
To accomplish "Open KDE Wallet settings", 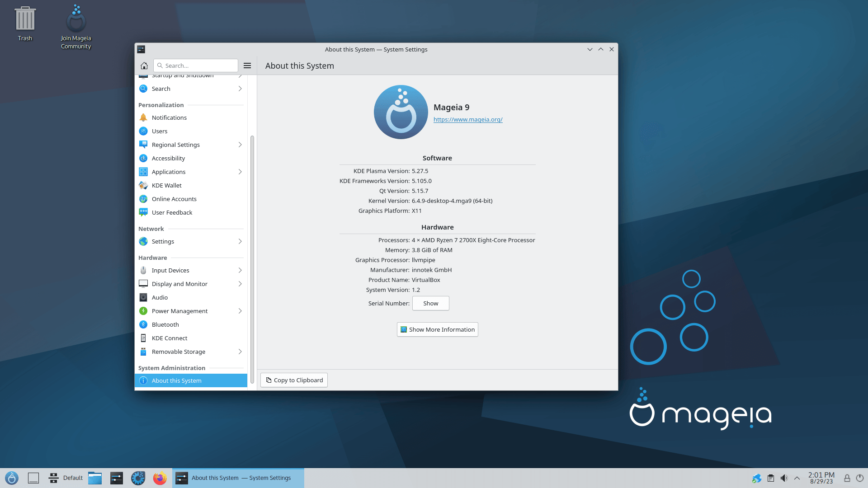I will pyautogui.click(x=166, y=185).
